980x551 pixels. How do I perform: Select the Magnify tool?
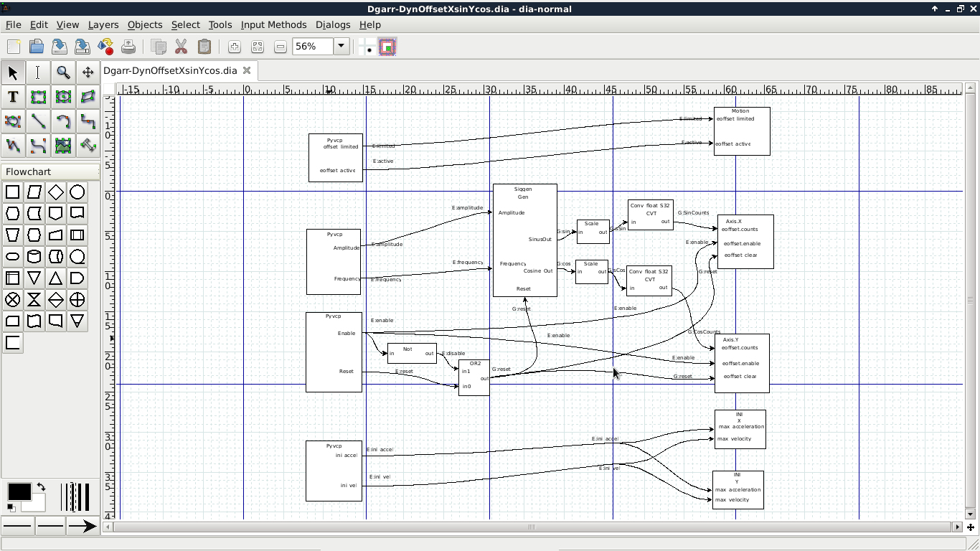[x=63, y=72]
